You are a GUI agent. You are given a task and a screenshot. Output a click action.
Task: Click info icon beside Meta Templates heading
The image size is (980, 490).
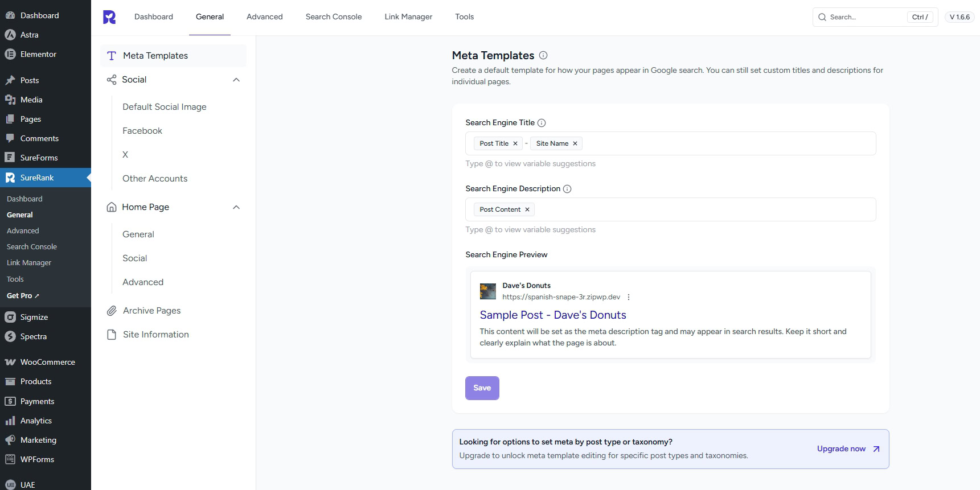pyautogui.click(x=543, y=55)
